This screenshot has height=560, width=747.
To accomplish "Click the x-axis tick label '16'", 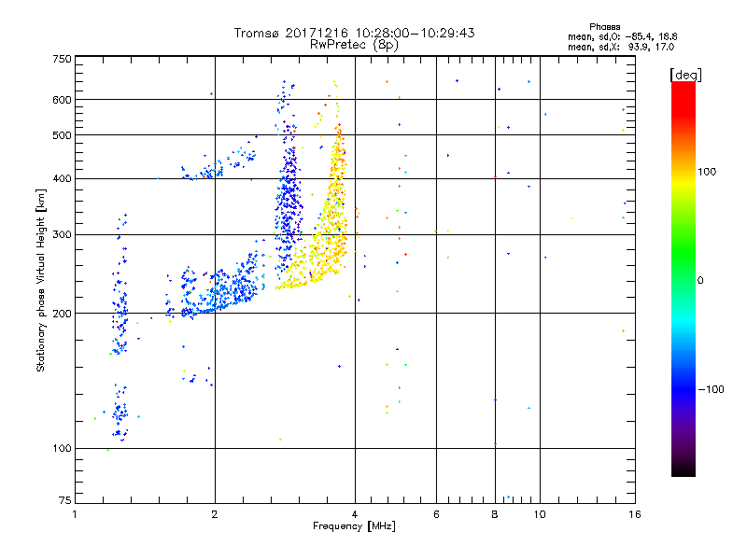I will coord(635,514).
